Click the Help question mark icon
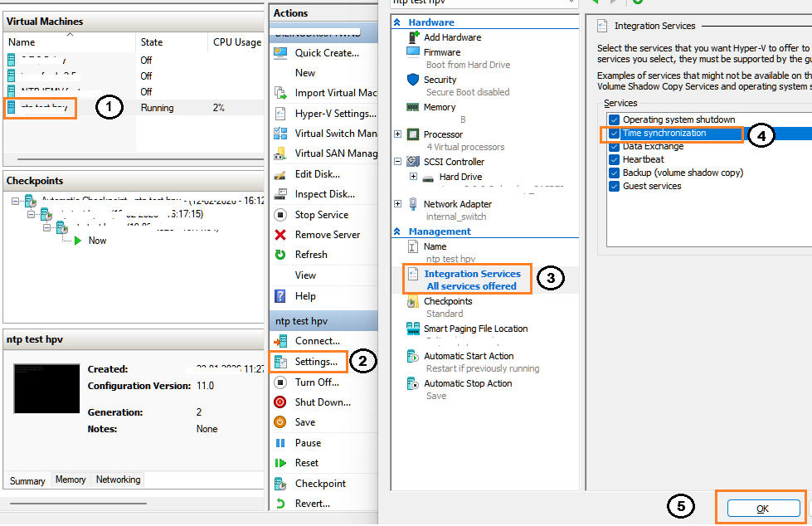Screen dimensions: 812x526 pos(280,296)
